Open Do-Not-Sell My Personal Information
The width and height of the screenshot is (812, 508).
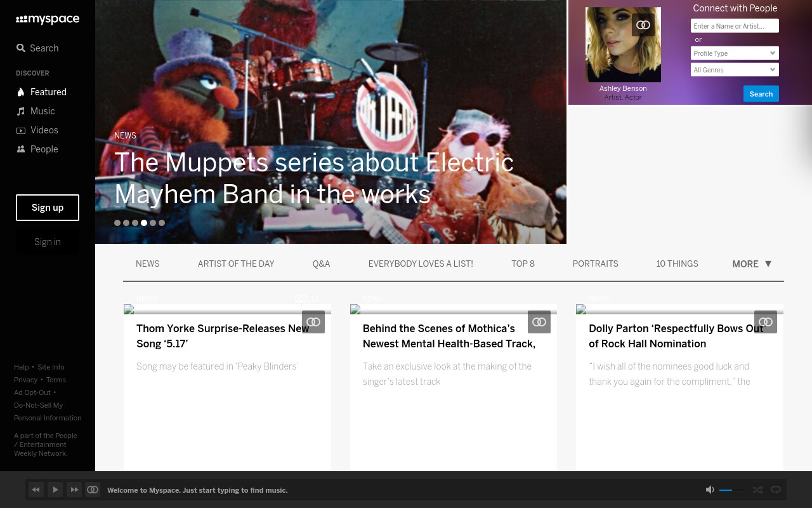(48, 411)
